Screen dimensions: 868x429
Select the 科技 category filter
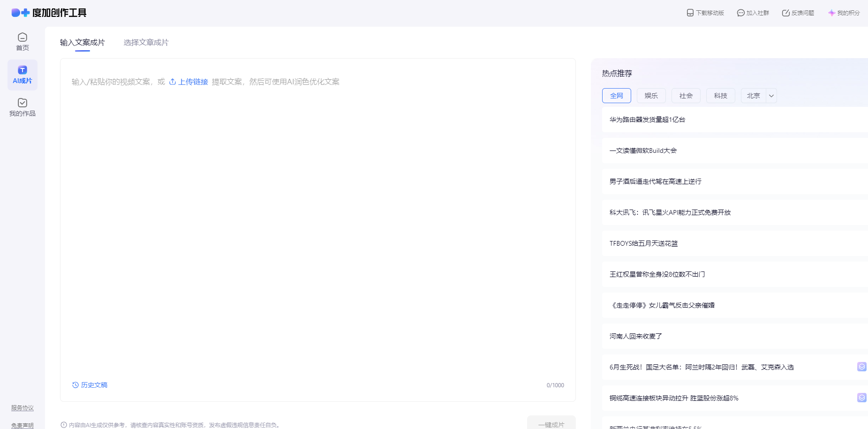[720, 96]
